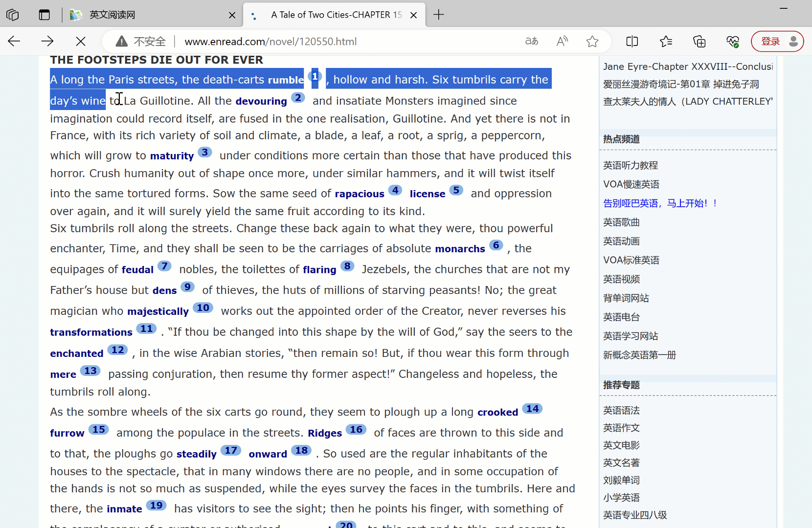Viewport: 812px width, 528px height.
Task: Click vocabulary note number 5 after license
Action: [456, 190]
